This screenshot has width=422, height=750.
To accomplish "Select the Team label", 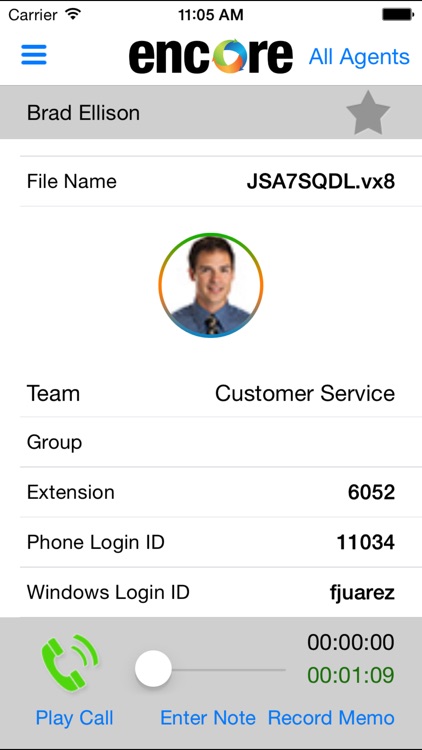I will [53, 394].
